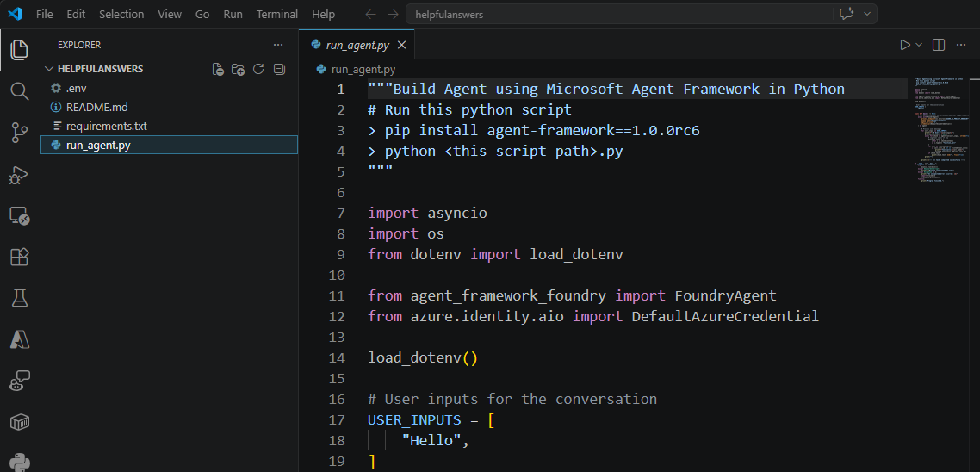This screenshot has height=472, width=980.
Task: Open the Run menu
Action: coord(233,15)
